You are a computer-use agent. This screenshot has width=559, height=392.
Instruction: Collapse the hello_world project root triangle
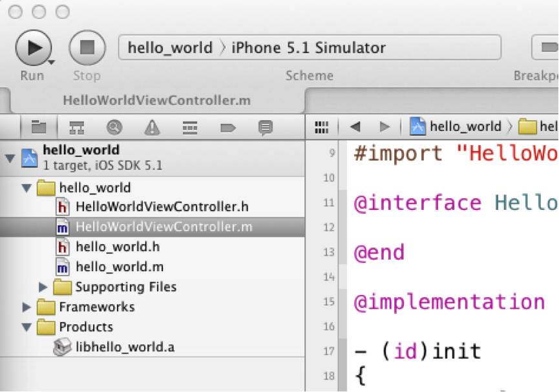point(10,158)
